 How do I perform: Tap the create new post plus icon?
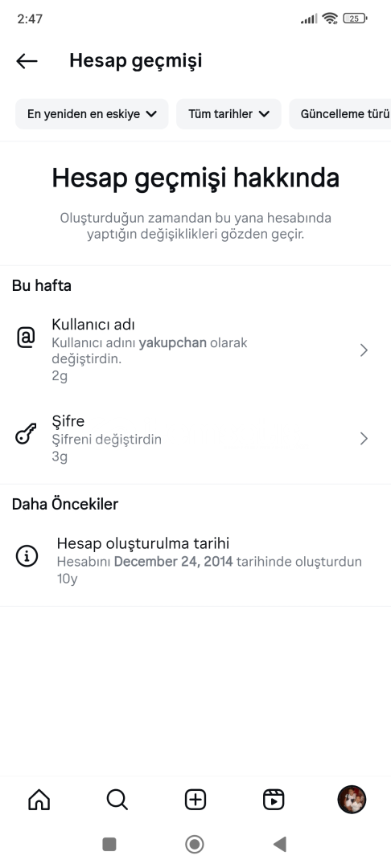tap(195, 800)
